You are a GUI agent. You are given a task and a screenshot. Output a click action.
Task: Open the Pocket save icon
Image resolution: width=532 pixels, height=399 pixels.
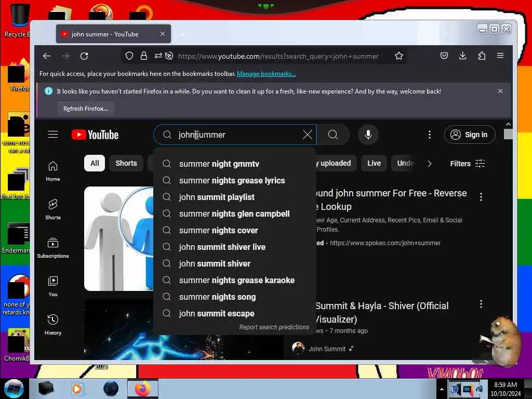pyautogui.click(x=444, y=56)
